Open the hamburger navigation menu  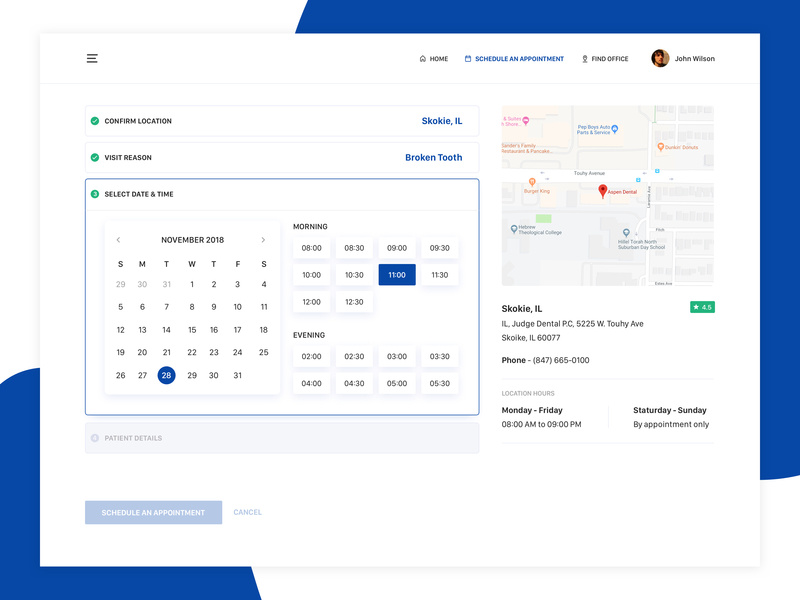click(x=92, y=58)
